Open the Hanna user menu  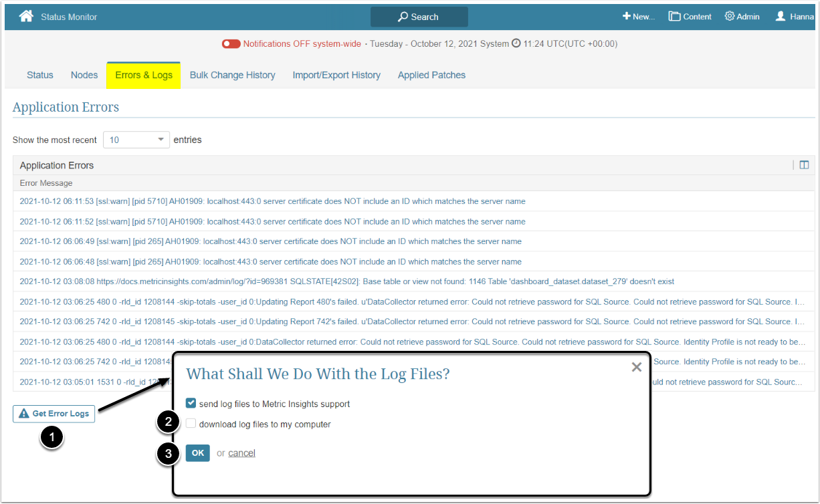click(795, 17)
